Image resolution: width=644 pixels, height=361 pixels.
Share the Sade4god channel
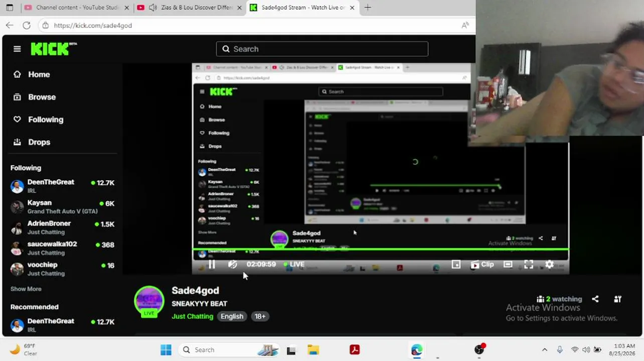tap(595, 299)
